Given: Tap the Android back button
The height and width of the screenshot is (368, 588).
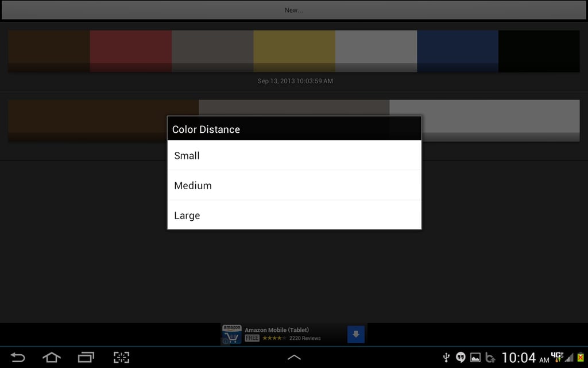Looking at the screenshot, I should tap(18, 357).
